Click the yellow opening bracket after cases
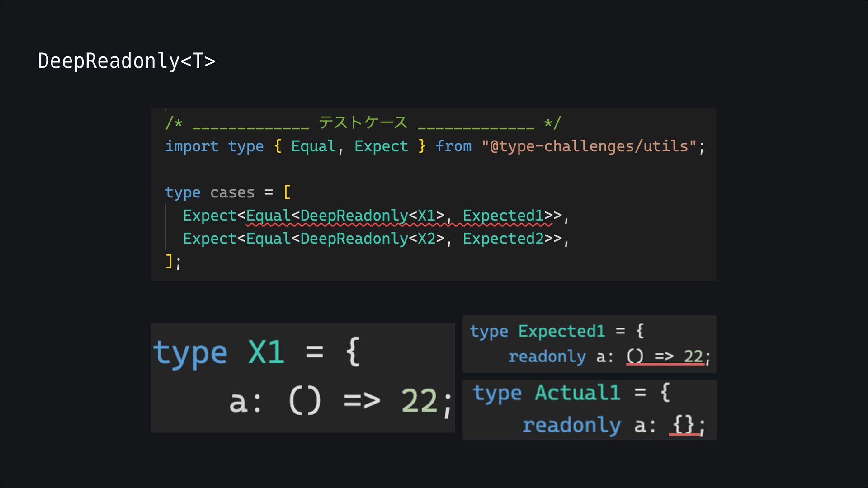The image size is (868, 488). (287, 192)
